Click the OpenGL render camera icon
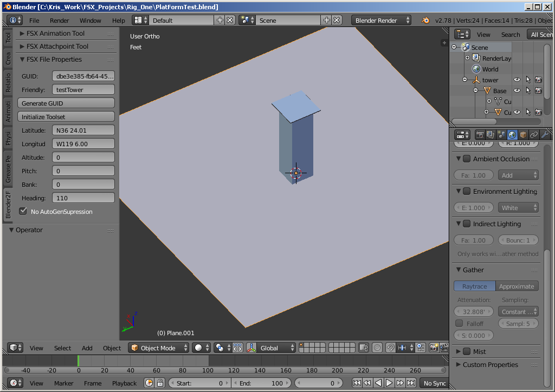The height and width of the screenshot is (392, 555). [434, 348]
